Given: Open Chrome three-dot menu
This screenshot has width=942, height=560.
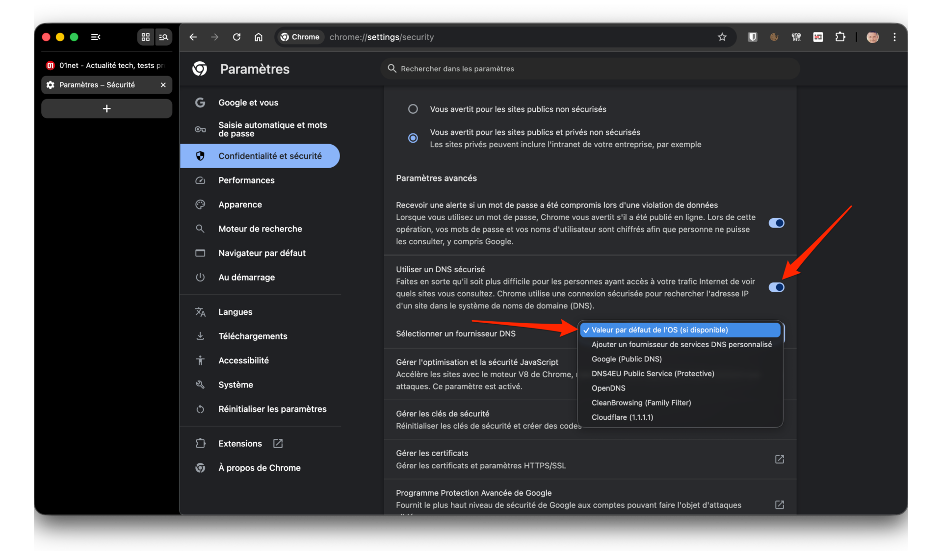Looking at the screenshot, I should (x=894, y=37).
